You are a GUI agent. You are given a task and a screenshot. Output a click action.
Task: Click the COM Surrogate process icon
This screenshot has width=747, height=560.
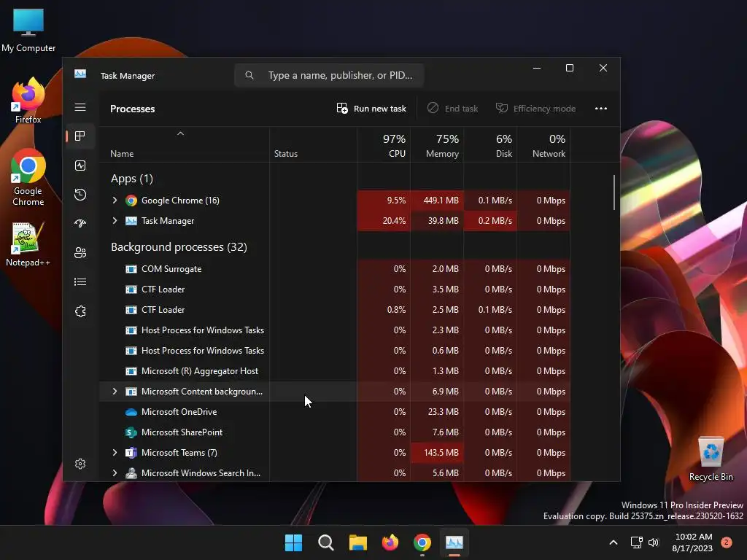pos(131,269)
